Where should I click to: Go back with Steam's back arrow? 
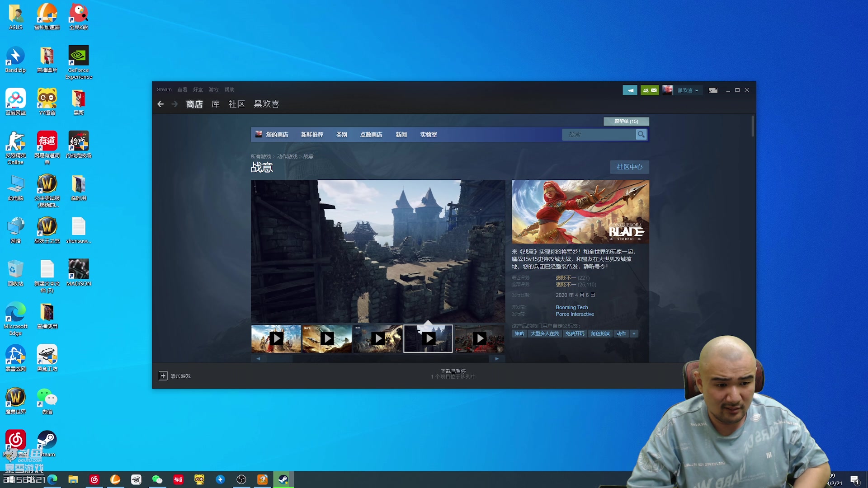point(160,104)
